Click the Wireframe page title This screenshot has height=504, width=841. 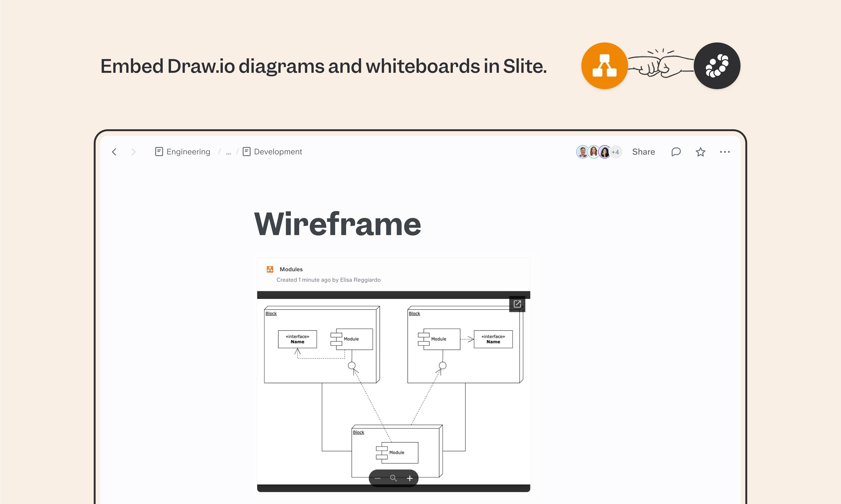337,224
